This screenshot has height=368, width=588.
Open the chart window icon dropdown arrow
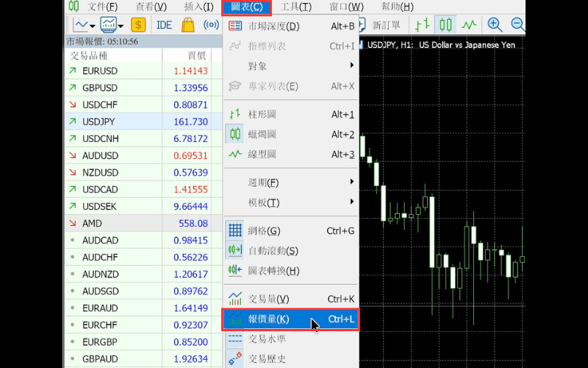pyautogui.click(x=121, y=26)
